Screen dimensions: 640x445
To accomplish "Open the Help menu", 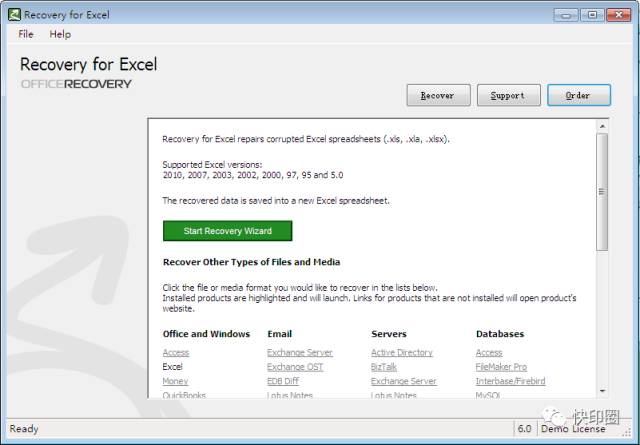I will click(60, 34).
